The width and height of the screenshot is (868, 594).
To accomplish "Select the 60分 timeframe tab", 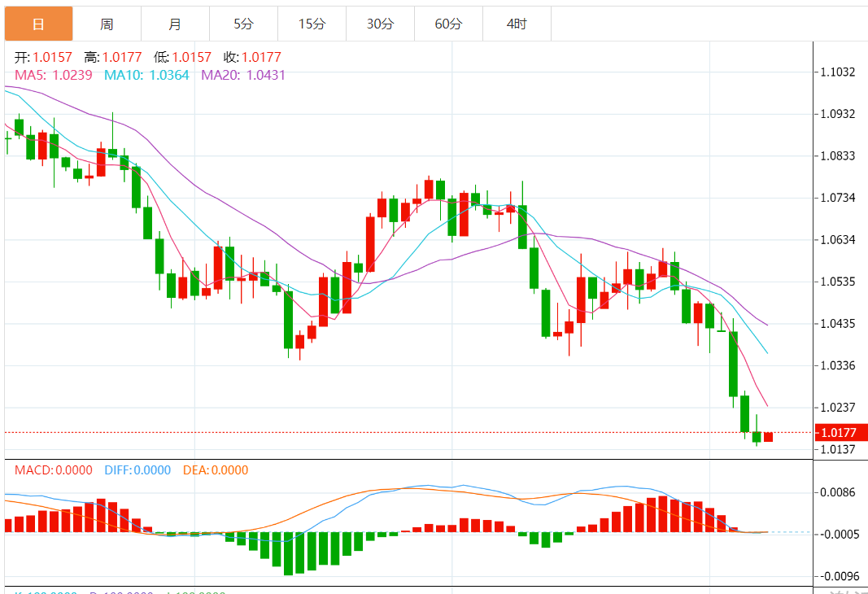I will (448, 24).
